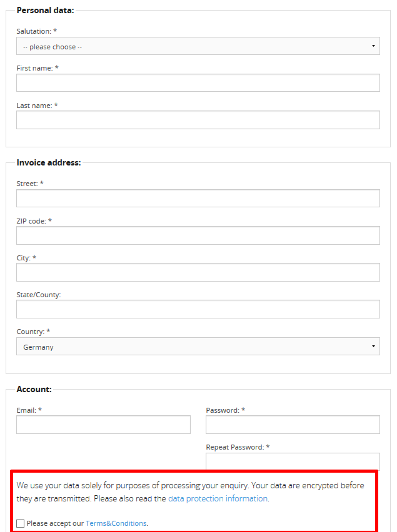Open the Terms&Conditions link
This screenshot has width=397, height=532.
[116, 523]
